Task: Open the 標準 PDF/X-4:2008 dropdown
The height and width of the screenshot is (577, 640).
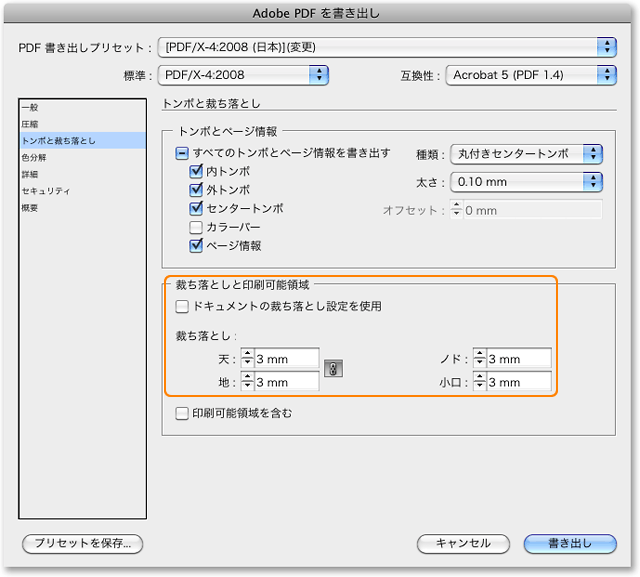Action: click(x=245, y=74)
